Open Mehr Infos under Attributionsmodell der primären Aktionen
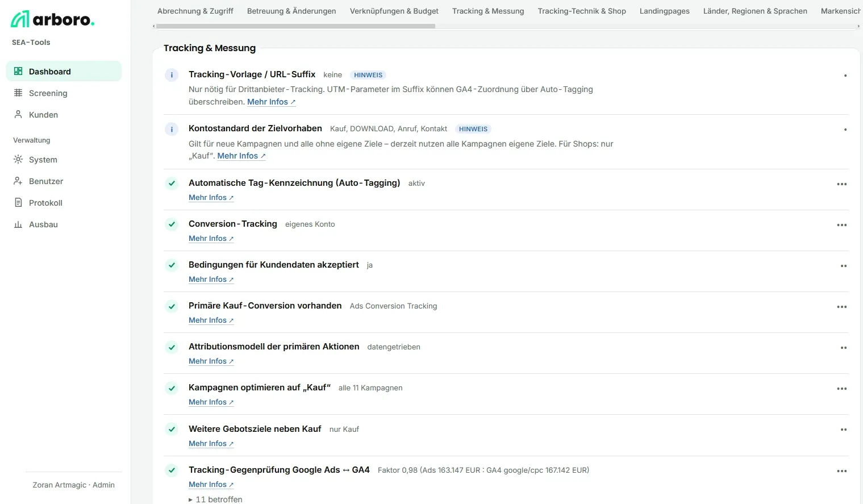 211,361
